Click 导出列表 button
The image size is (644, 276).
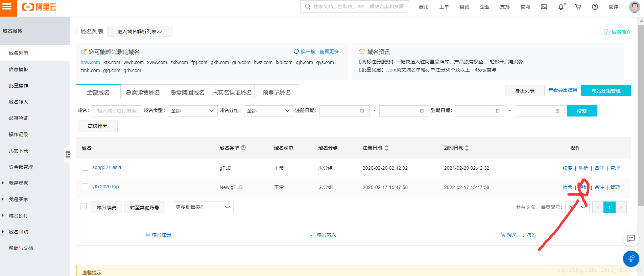(x=525, y=91)
